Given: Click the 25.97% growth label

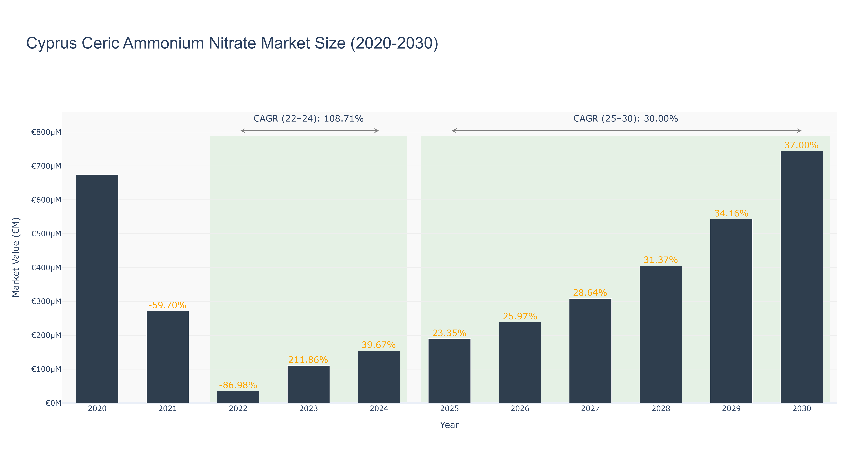Looking at the screenshot, I should 520,316.
